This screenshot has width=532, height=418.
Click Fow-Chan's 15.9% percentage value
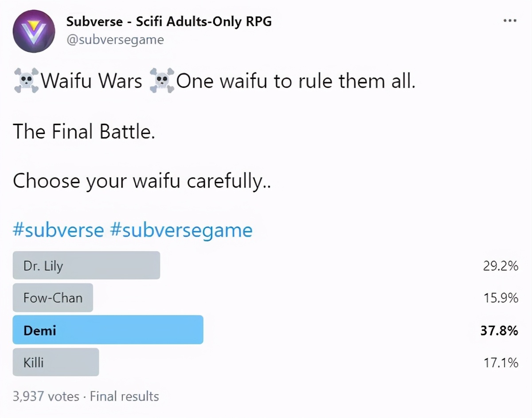point(501,299)
